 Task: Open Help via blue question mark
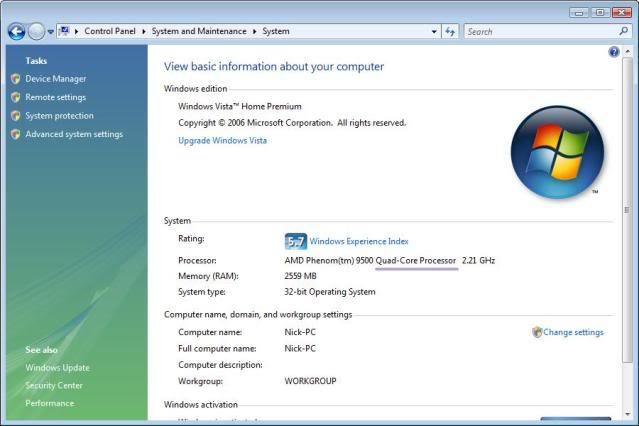tap(614, 52)
